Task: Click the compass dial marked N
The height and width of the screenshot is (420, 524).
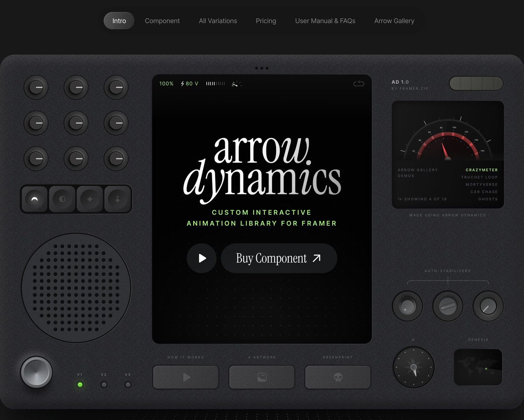Action: click(413, 367)
